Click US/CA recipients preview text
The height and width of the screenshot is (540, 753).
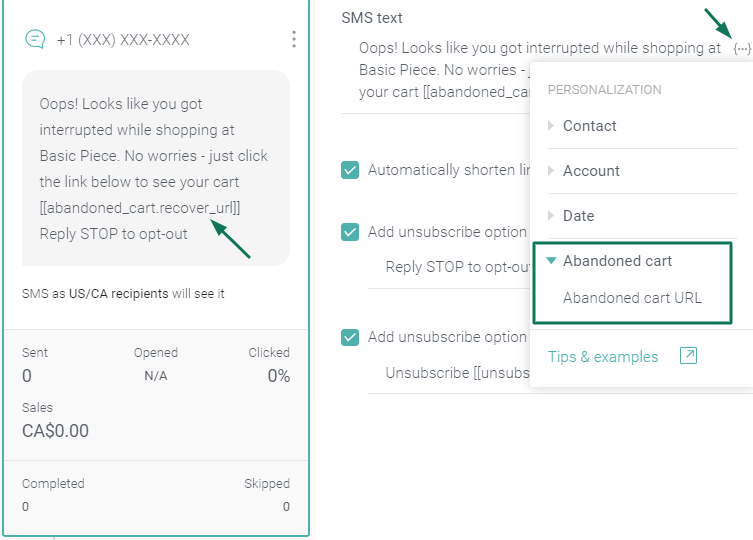(x=119, y=294)
